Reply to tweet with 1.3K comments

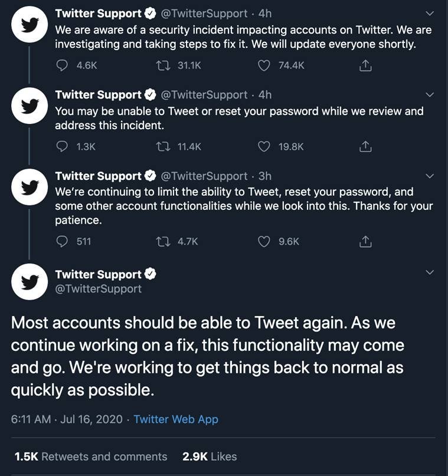(x=62, y=147)
